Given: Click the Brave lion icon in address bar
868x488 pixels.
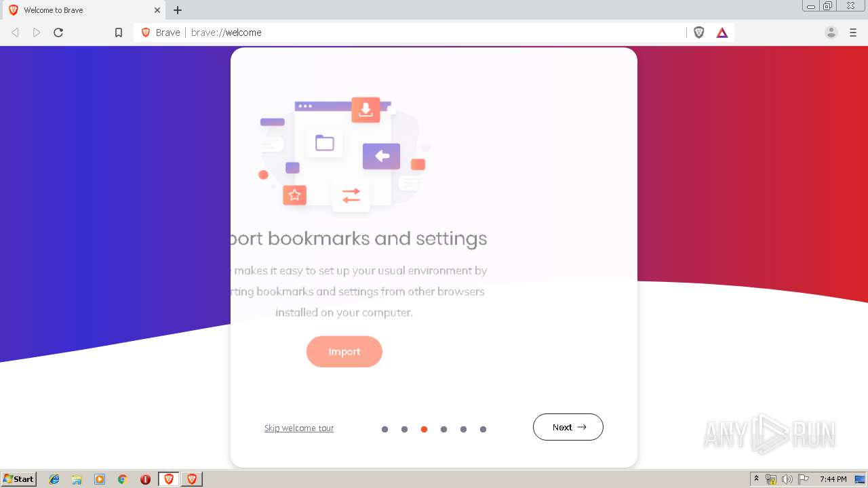Looking at the screenshot, I should point(145,33).
